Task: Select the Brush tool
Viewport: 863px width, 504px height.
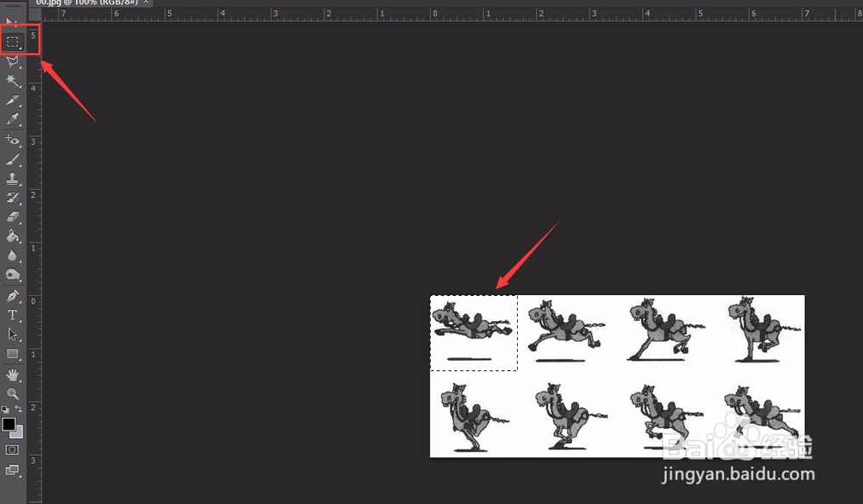Action: (12, 159)
